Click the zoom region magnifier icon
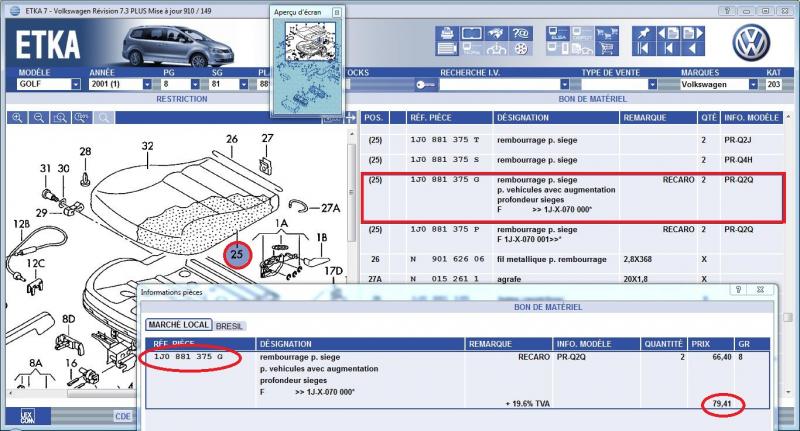The height and width of the screenshot is (431, 800). point(60,118)
